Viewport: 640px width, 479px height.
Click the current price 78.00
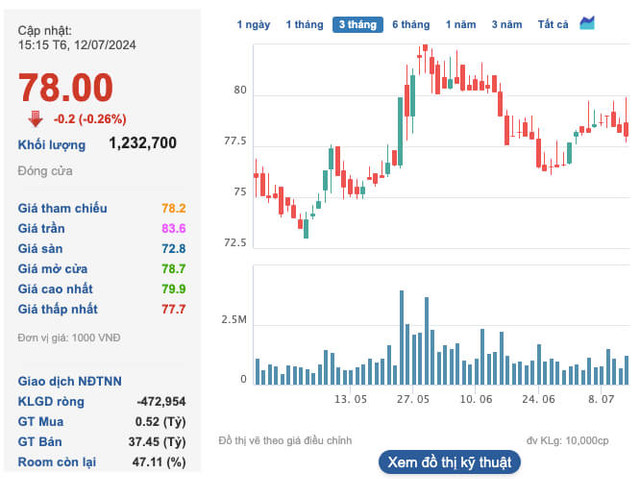[66, 88]
